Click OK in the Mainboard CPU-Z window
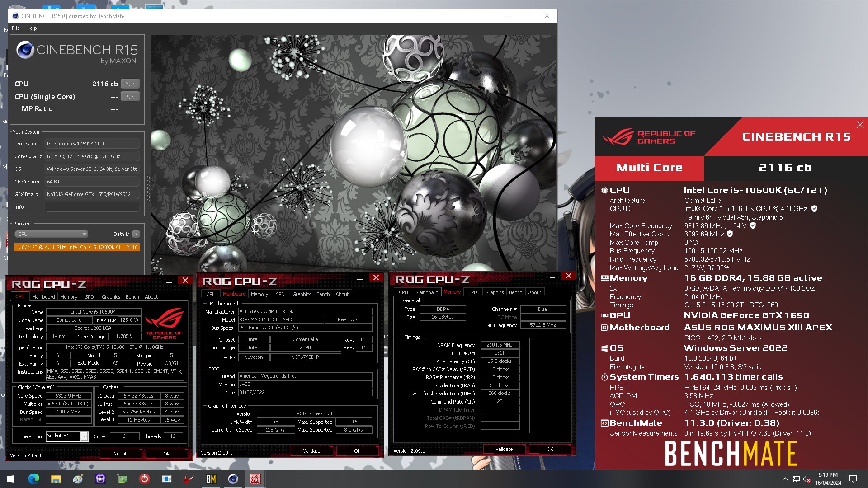Screen dimensions: 868x488 pos(357,451)
